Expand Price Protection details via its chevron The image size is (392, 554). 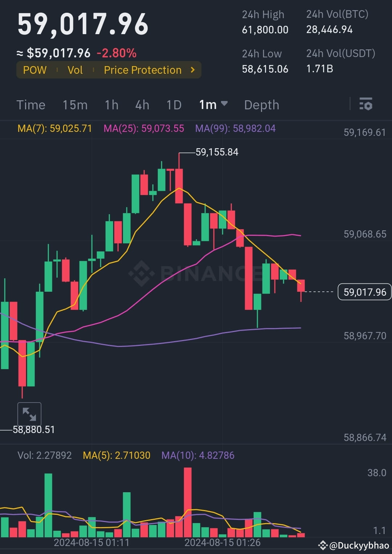click(x=193, y=70)
